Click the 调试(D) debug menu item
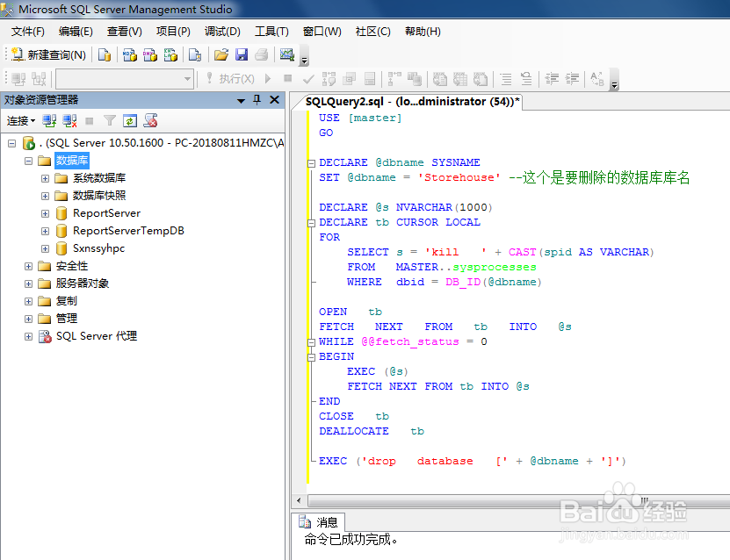730x560 pixels. click(x=220, y=31)
